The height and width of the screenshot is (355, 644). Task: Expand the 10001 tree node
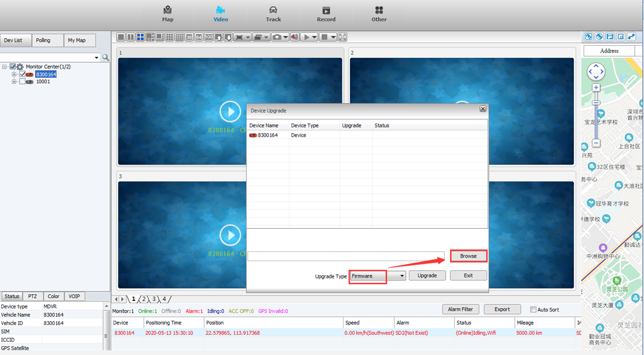pyautogui.click(x=14, y=82)
